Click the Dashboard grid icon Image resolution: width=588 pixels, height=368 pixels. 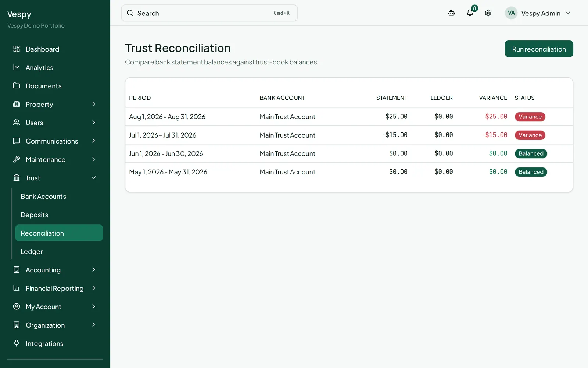[x=17, y=49]
